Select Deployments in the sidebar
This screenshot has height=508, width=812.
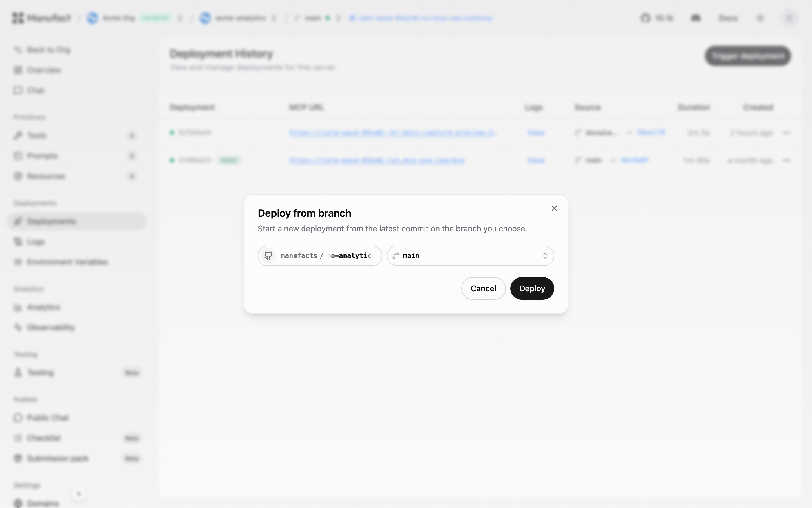[77, 221]
